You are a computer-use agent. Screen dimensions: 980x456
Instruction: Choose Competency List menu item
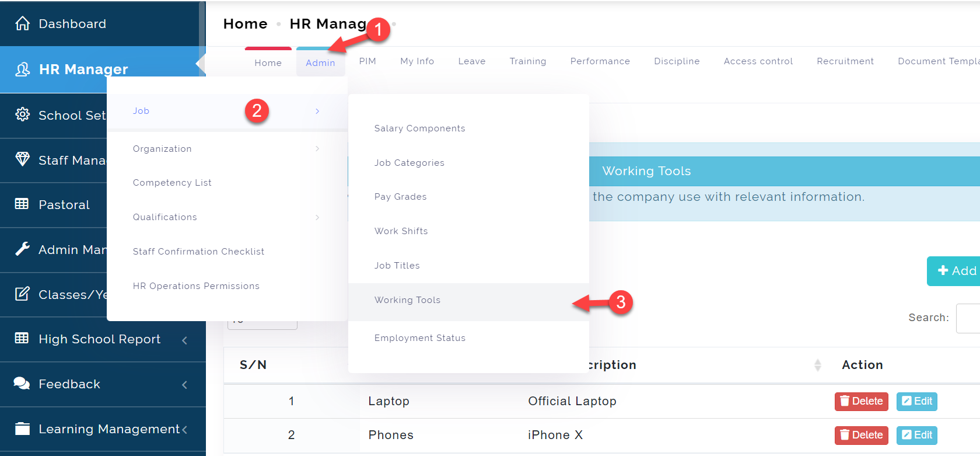[x=227, y=183]
